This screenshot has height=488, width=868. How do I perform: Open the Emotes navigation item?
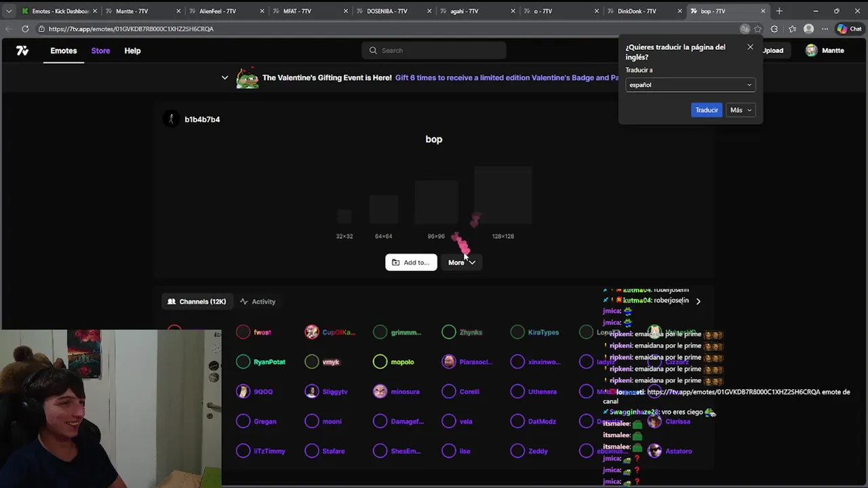[x=64, y=51]
